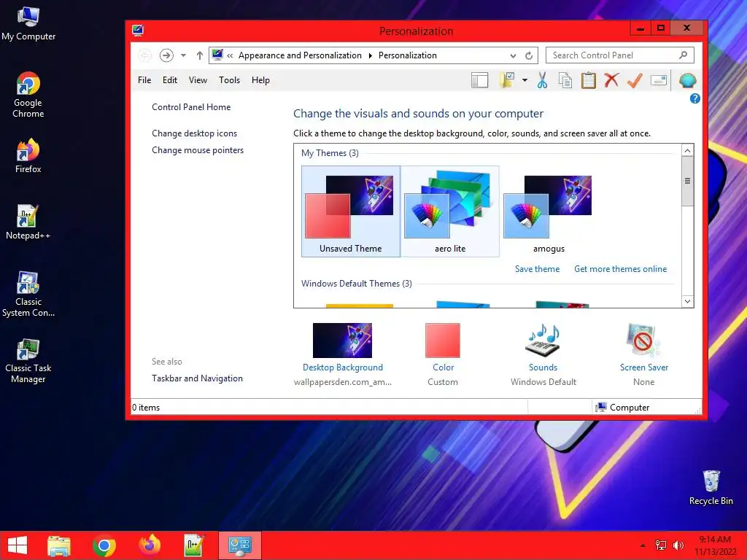This screenshot has height=560, width=747.
Task: Open Control Panel Home link
Action: 191,107
